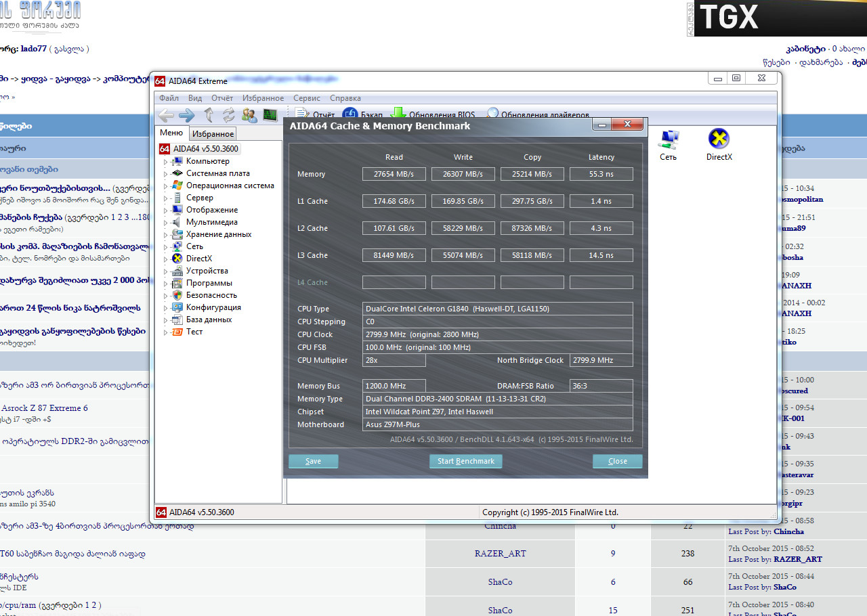Open the Сервис menu

(x=307, y=98)
